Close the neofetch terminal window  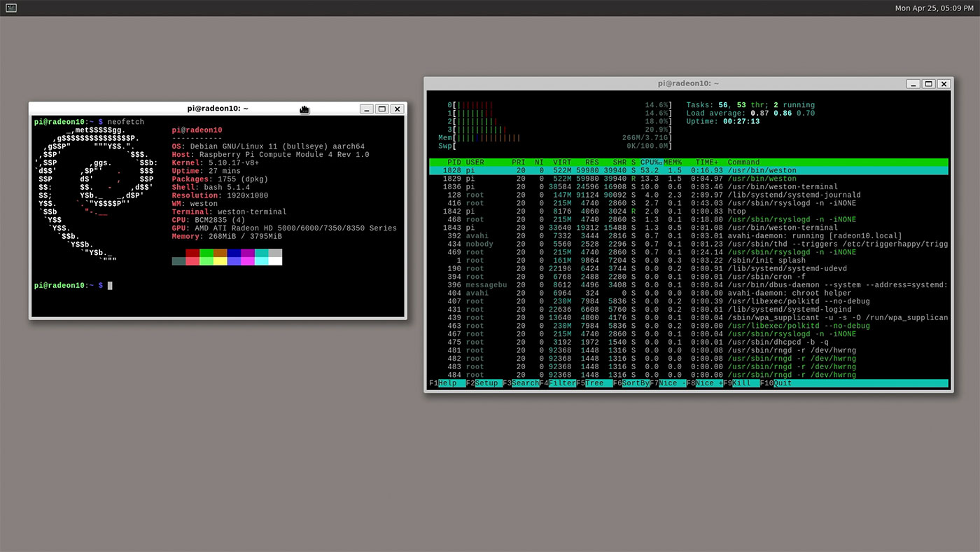(x=397, y=109)
